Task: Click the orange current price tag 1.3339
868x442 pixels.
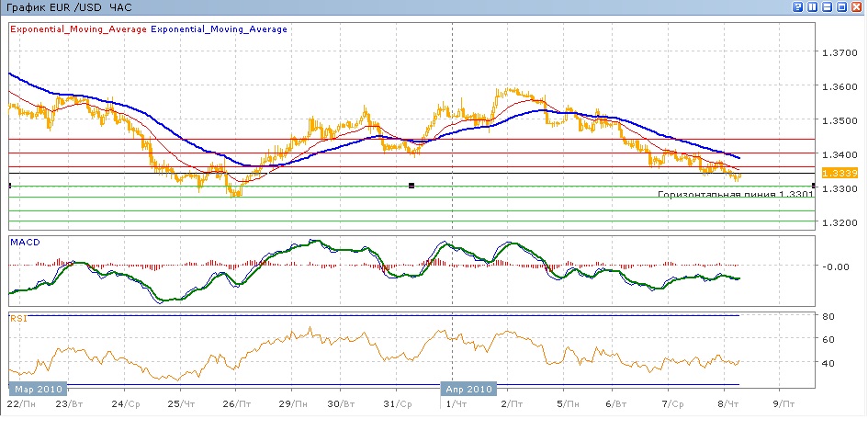Action: point(840,173)
